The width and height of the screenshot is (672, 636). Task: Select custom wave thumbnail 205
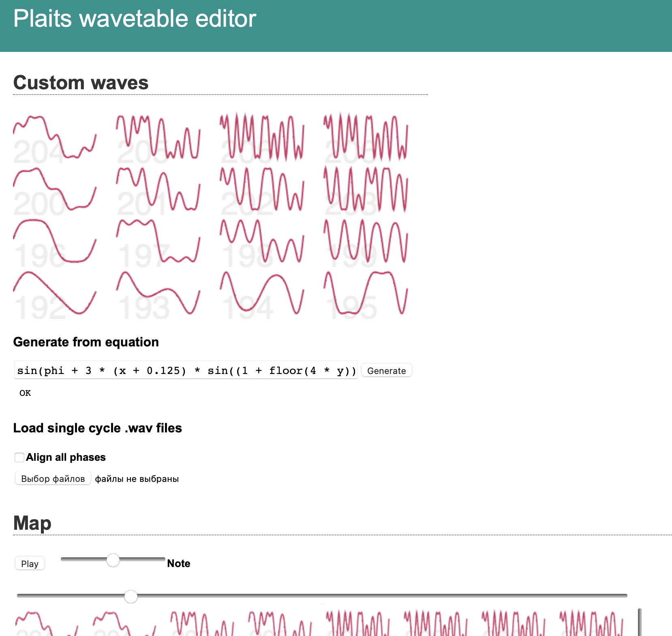point(158,138)
